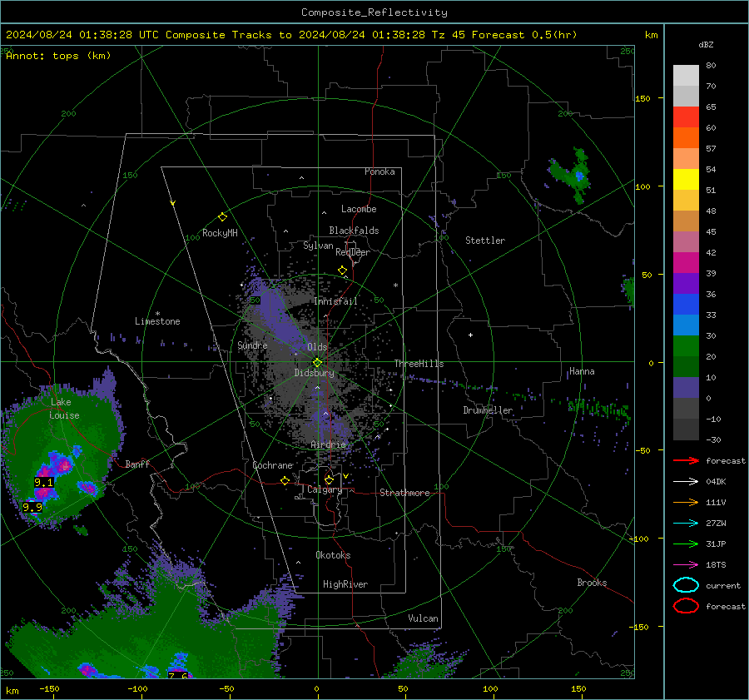
Task: Click the Hanna label
Action: [x=582, y=371]
